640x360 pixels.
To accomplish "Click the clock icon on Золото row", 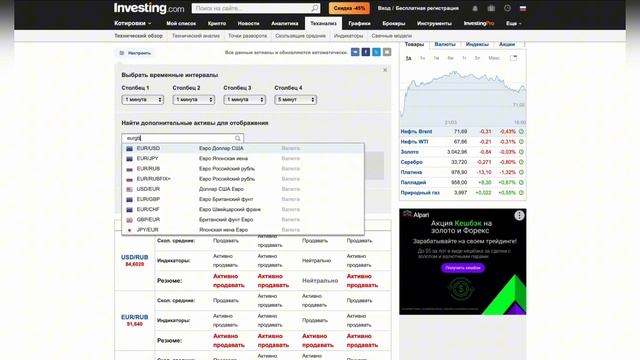I will 521,152.
